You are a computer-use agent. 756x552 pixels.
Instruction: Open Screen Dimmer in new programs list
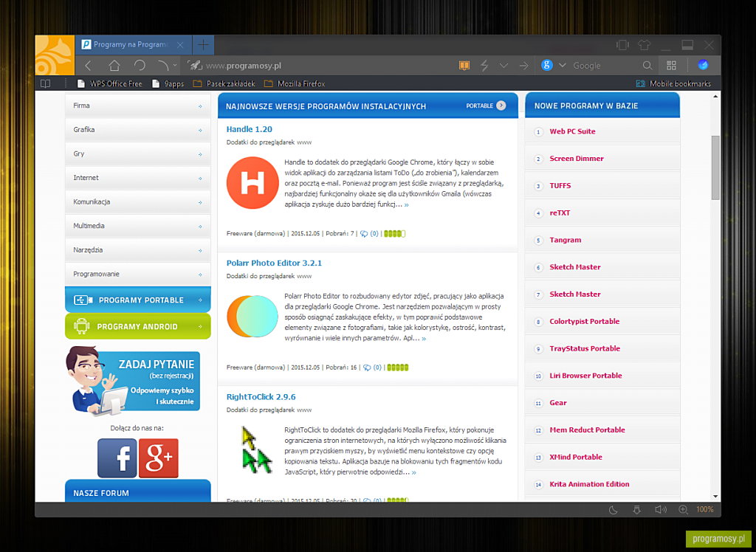576,159
